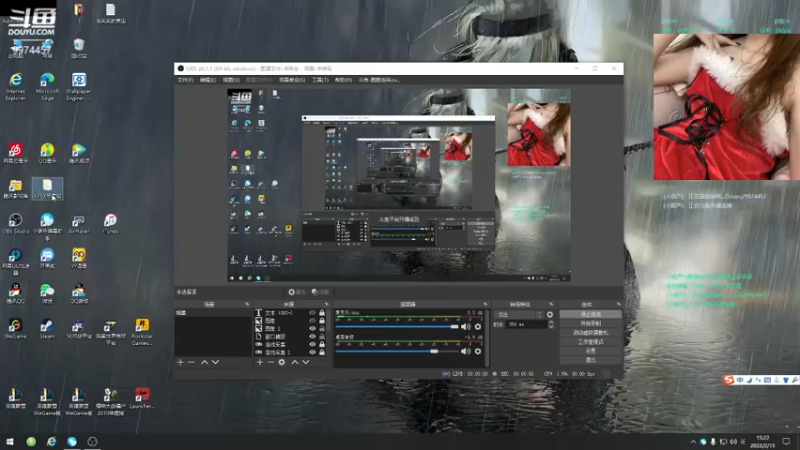Open the Tools menu in OBS
The height and width of the screenshot is (450, 800).
point(319,79)
